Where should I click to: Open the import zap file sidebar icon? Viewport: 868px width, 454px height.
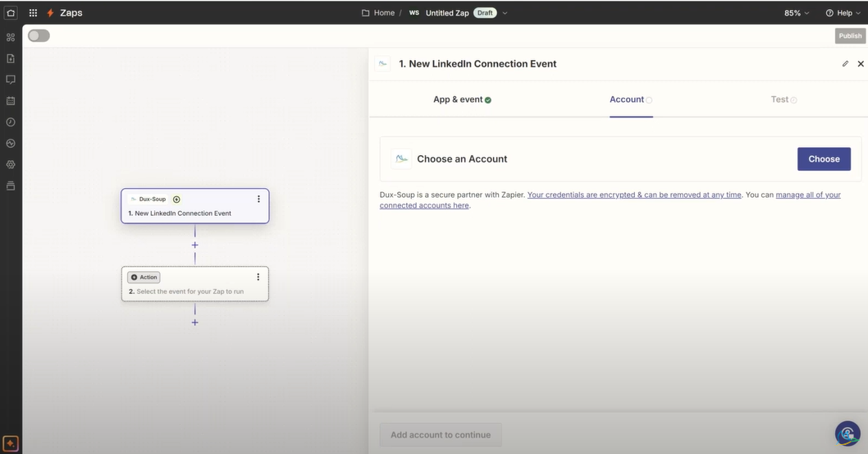coord(11,58)
